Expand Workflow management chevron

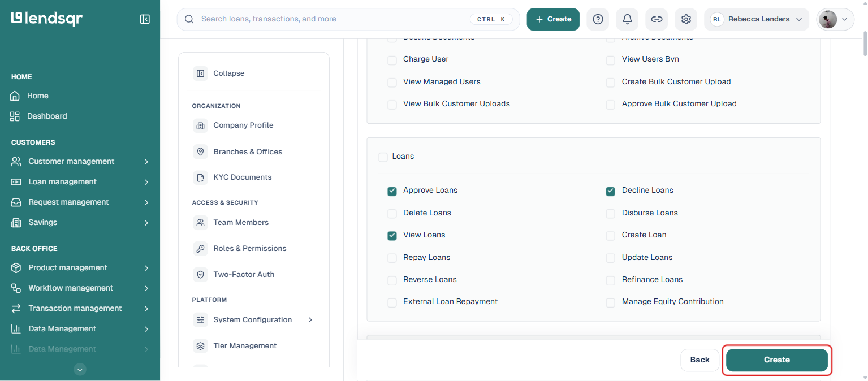146,288
